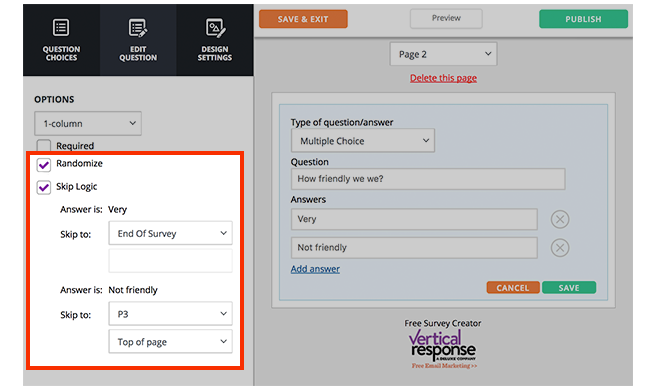This screenshot has height=390, width=658.
Task: Click the Add answer link
Action: 315,269
